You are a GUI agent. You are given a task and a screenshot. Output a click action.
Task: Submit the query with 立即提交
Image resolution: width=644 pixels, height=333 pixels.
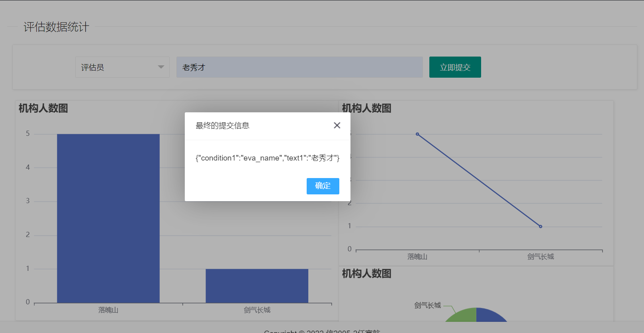click(x=455, y=67)
